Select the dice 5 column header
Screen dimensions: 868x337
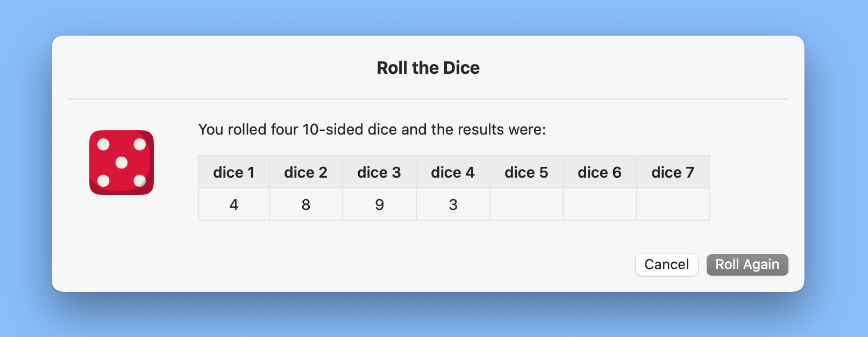tap(527, 172)
